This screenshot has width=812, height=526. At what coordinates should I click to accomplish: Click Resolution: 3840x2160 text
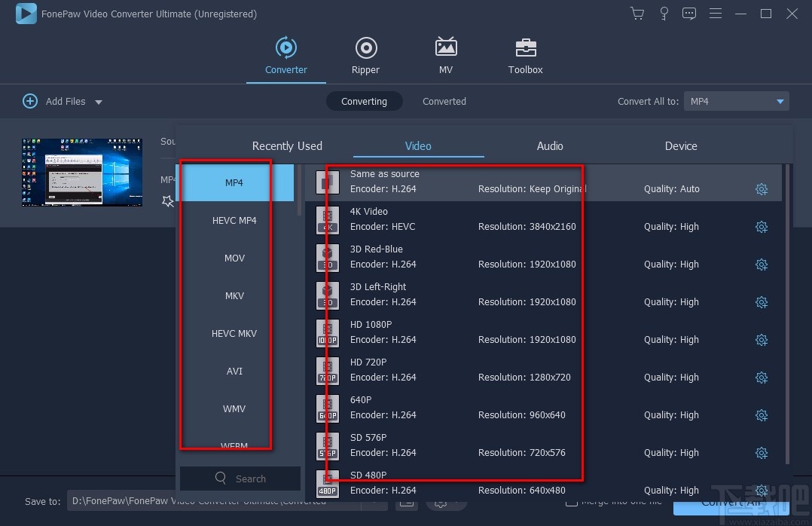[527, 227]
